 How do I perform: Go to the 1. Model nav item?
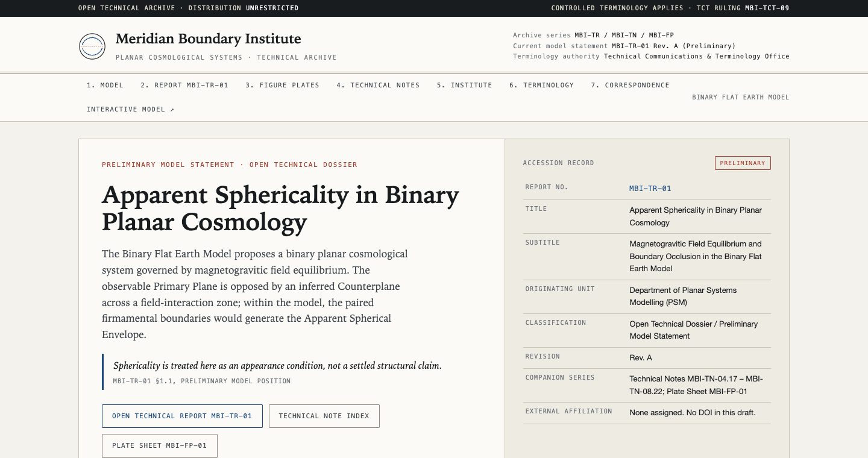pyautogui.click(x=105, y=85)
